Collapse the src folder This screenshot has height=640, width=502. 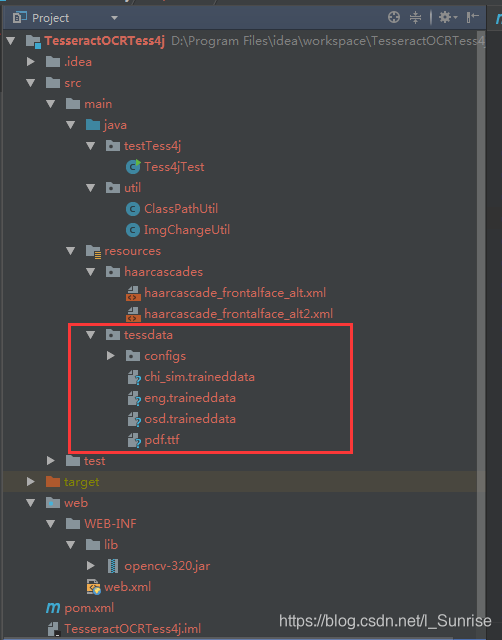coord(31,83)
